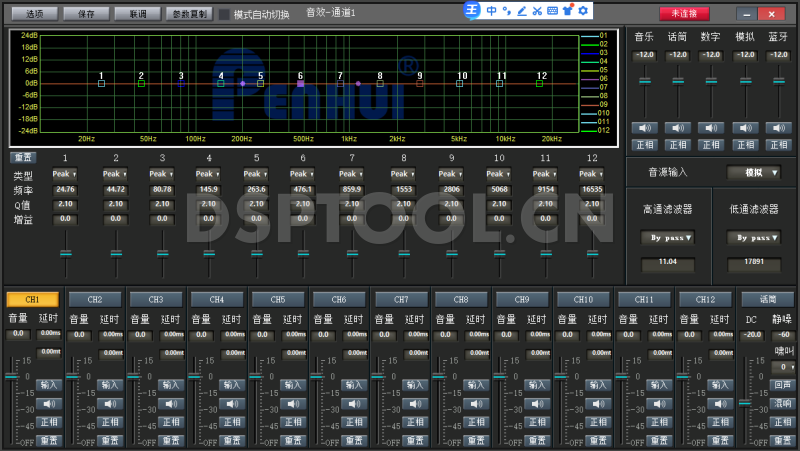Click the IME scissors screenshot icon
This screenshot has width=800, height=451.
coord(536,11)
